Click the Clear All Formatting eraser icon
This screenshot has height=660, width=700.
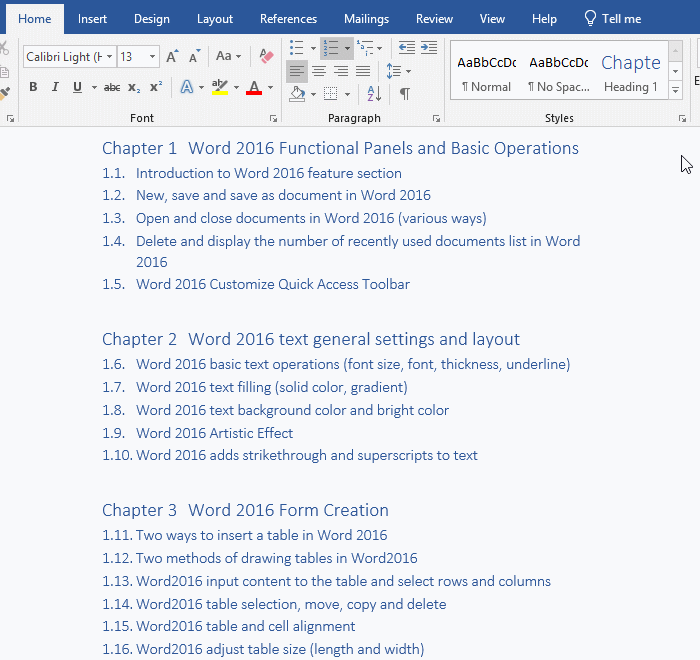tap(267, 56)
